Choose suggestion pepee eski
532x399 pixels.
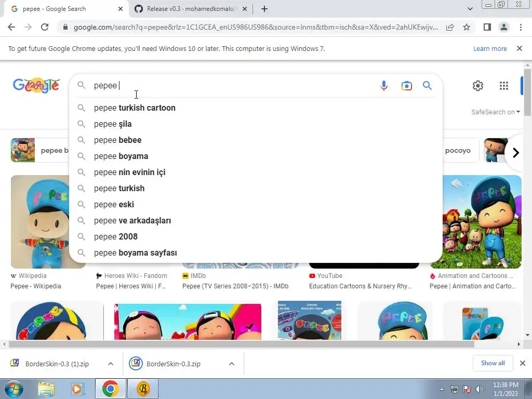click(256, 205)
